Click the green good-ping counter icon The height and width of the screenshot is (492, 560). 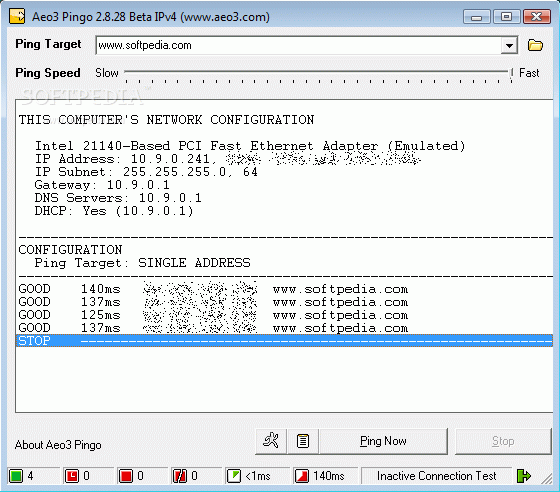[x=16, y=476]
